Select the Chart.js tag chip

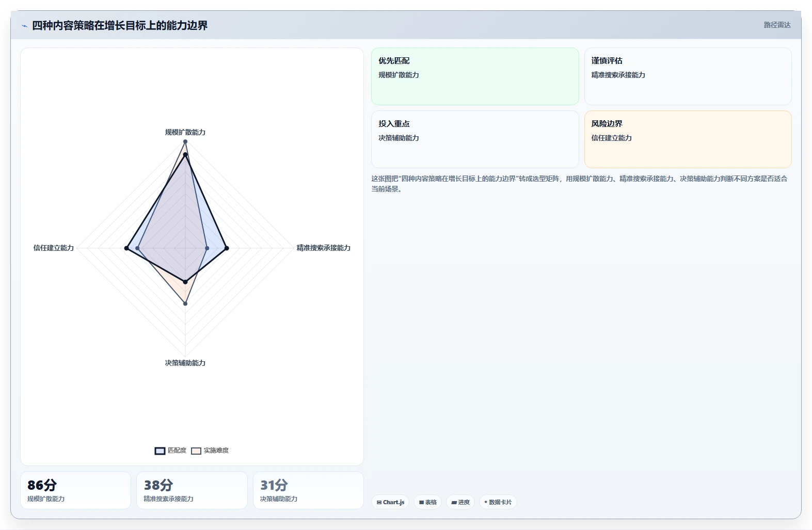(x=390, y=502)
